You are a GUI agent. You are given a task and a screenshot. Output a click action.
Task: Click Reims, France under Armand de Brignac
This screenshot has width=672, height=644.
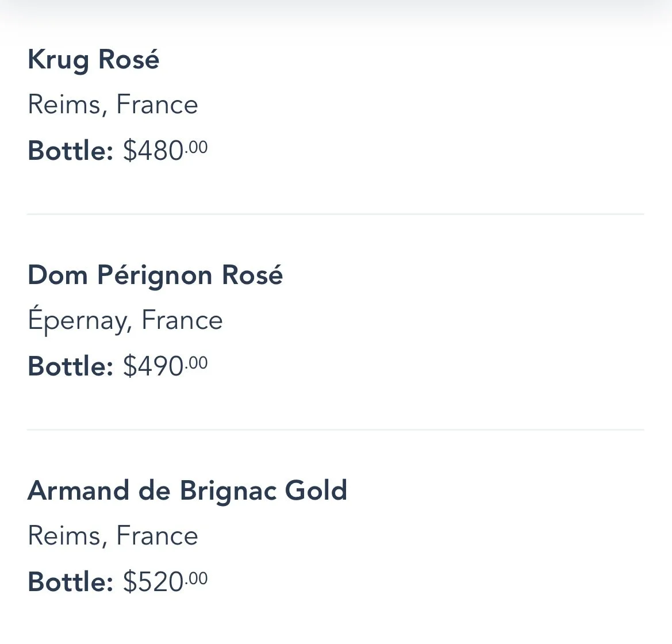coord(113,536)
